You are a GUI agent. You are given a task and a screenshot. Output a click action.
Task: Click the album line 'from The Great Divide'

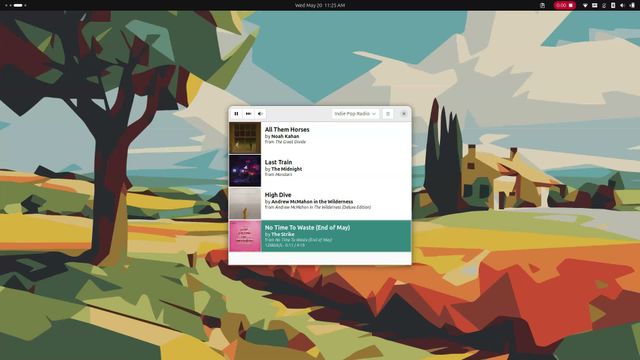coord(285,142)
